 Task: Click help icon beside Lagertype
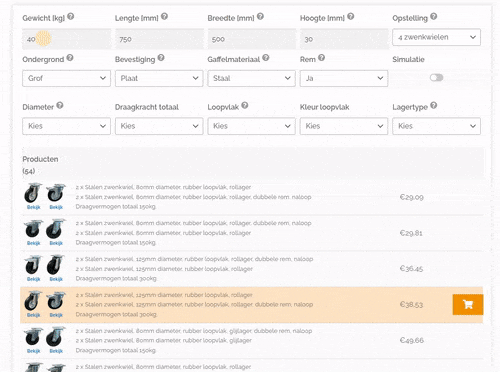point(433,105)
